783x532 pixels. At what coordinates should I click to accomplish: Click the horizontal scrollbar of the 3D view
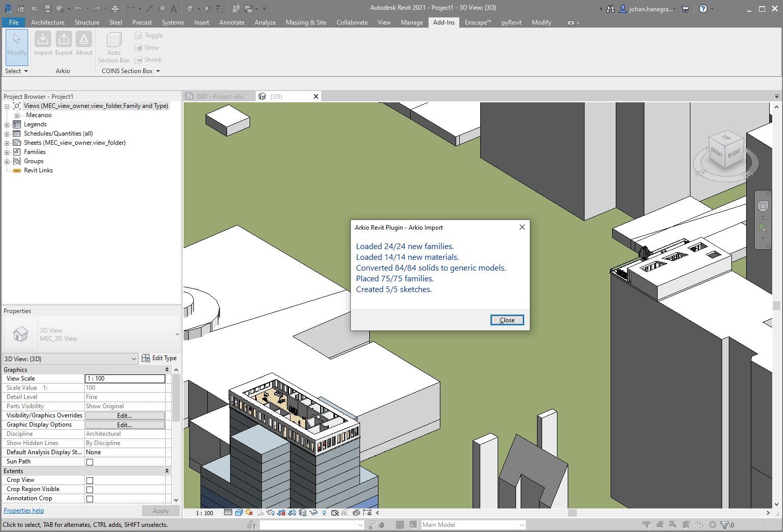tap(573, 513)
